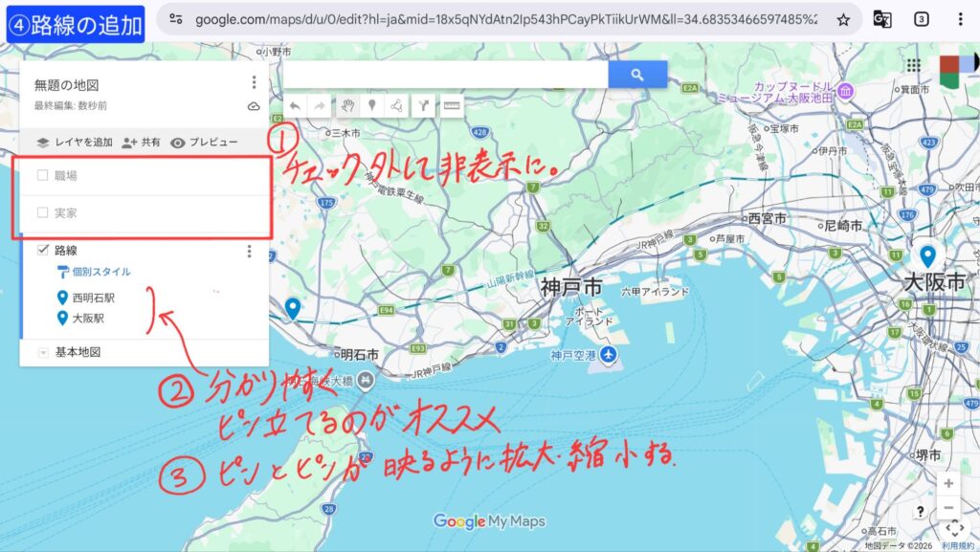Click the blue search magnifier button
This screenshot has height=552, width=980.
tap(637, 75)
